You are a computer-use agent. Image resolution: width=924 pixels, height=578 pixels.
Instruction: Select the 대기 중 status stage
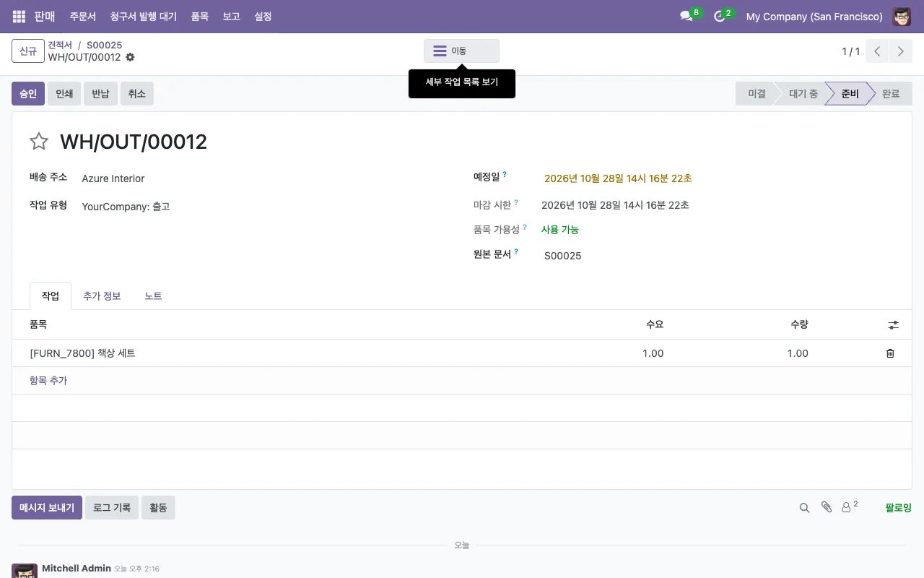point(803,94)
